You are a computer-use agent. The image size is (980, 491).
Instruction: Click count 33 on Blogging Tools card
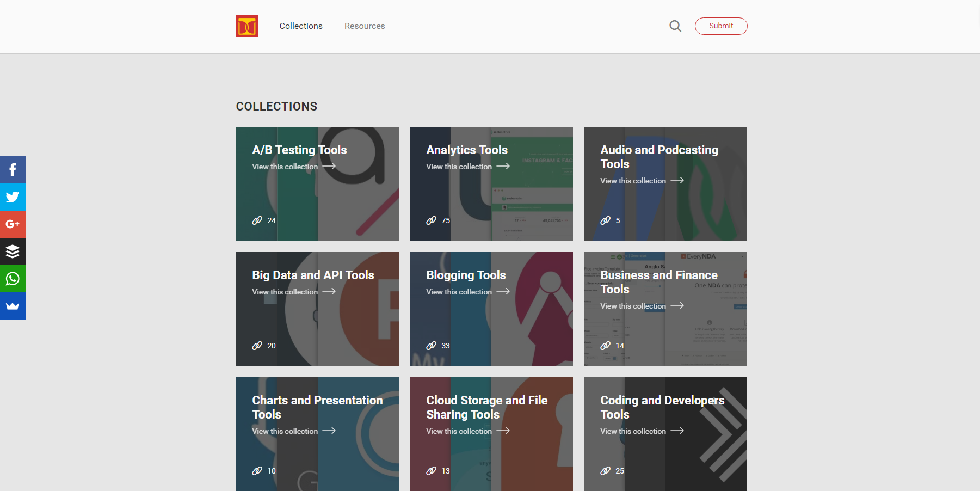pyautogui.click(x=446, y=346)
